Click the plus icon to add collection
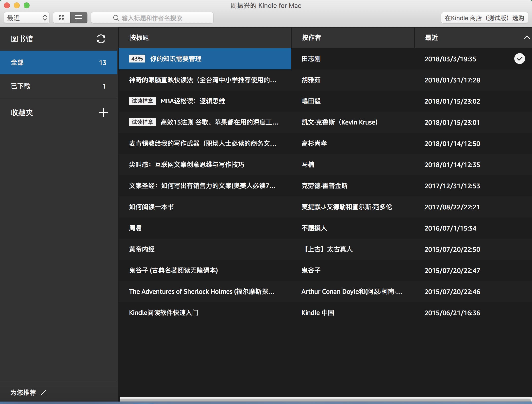 pos(103,113)
